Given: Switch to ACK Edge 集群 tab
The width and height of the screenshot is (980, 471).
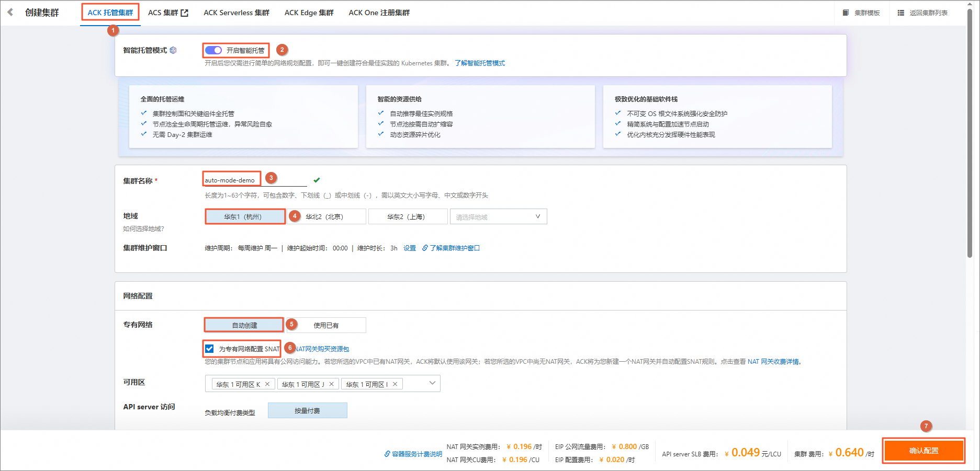Looking at the screenshot, I should pos(309,13).
